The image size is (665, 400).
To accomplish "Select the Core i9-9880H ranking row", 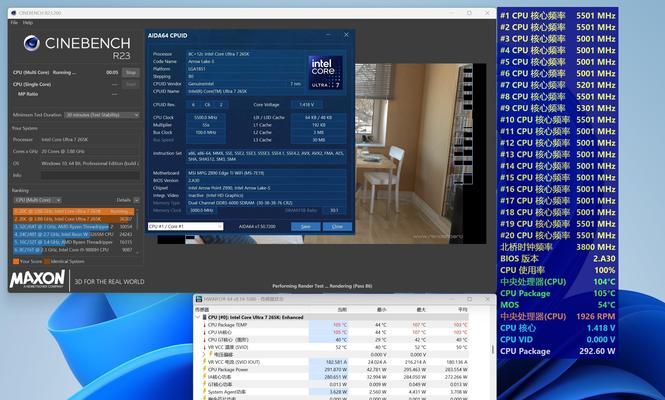I will [x=74, y=250].
